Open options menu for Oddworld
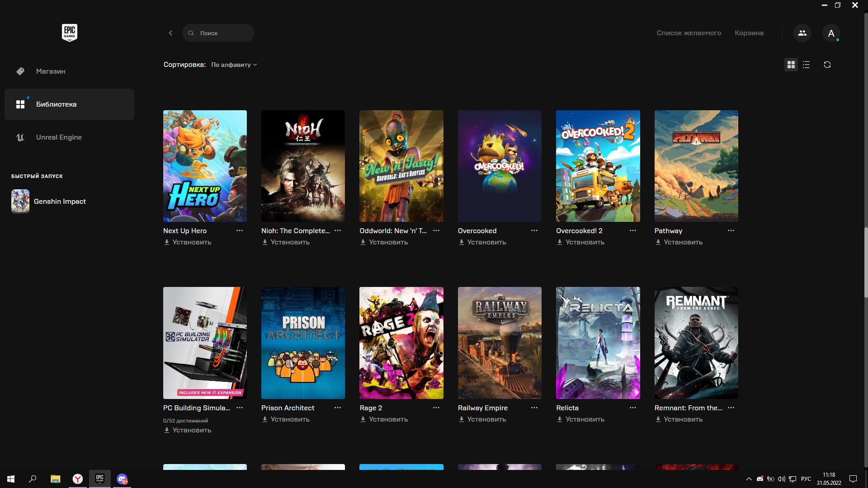The height and width of the screenshot is (488, 868). (x=436, y=230)
